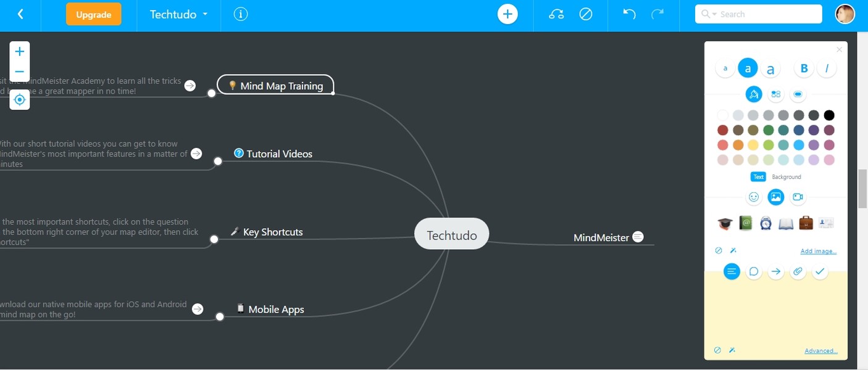Open the notes tab
Screen dimensions: 868x370
[732, 271]
